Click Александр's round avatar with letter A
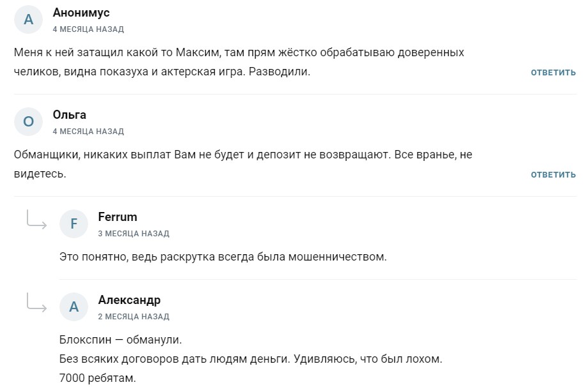Screen dimensions: 588x387 pyautogui.click(x=73, y=307)
